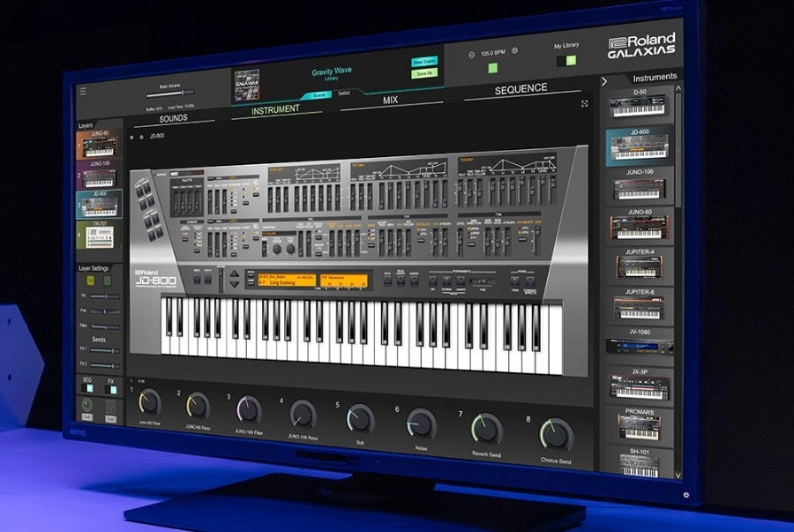Open the hamburger menu in the top-left

(x=83, y=91)
